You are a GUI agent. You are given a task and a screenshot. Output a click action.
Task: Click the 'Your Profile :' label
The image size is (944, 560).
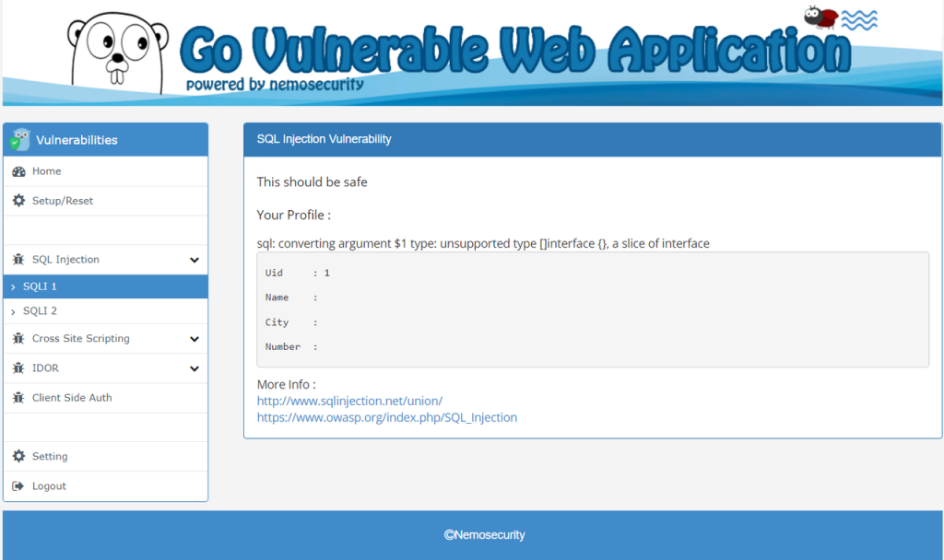[x=294, y=216]
